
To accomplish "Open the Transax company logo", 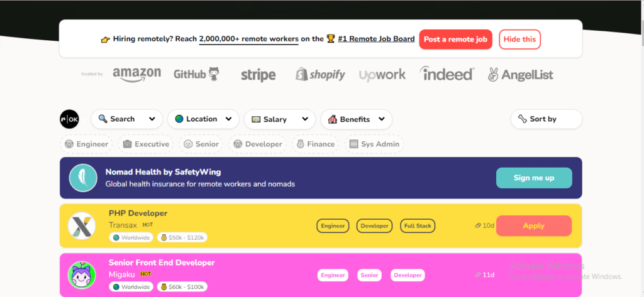I will (x=81, y=226).
